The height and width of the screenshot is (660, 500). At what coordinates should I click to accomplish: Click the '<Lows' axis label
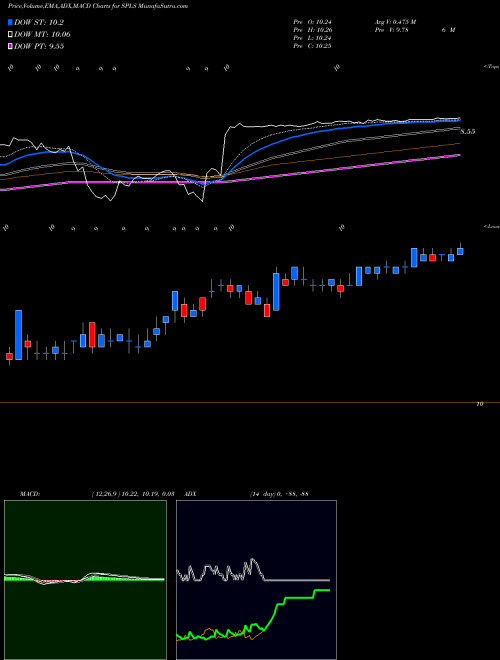click(x=492, y=226)
